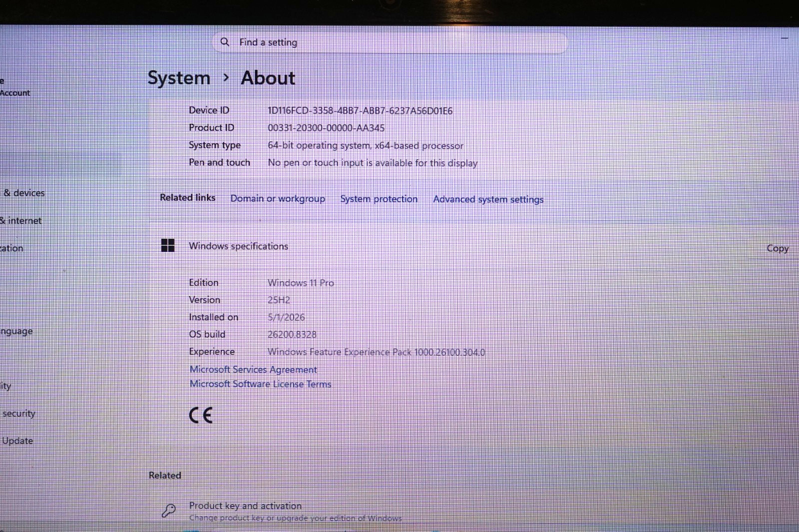This screenshot has height=532, width=799.
Task: Click the About page heading
Action: click(x=268, y=78)
